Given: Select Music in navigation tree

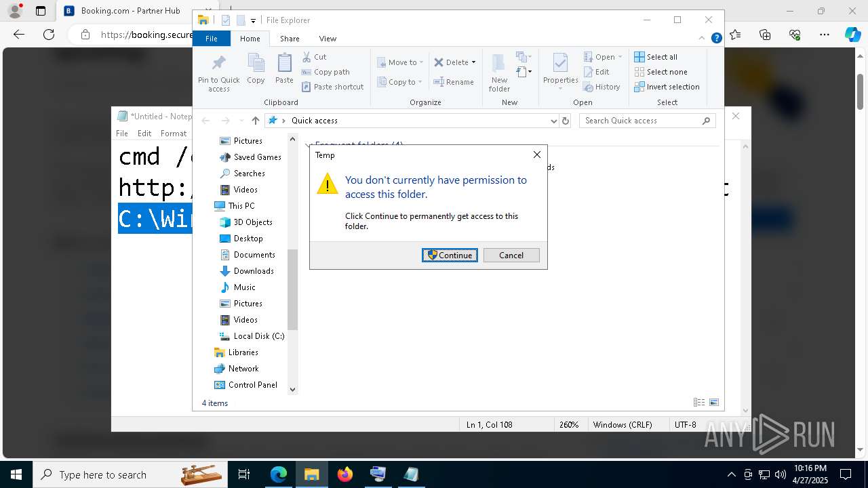Looking at the screenshot, I should coord(238,287).
